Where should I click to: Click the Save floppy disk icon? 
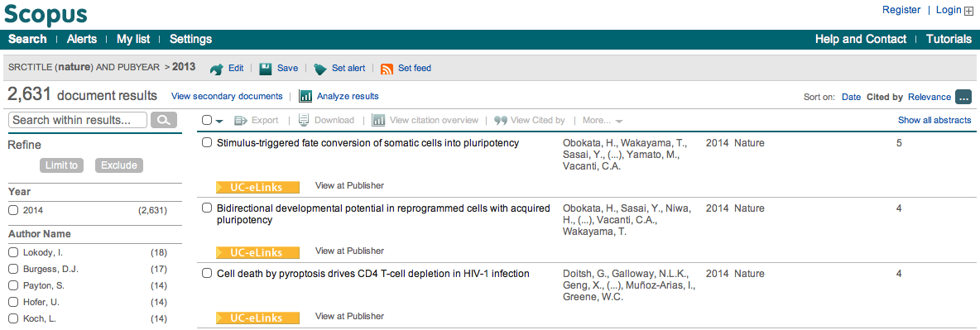coord(265,69)
